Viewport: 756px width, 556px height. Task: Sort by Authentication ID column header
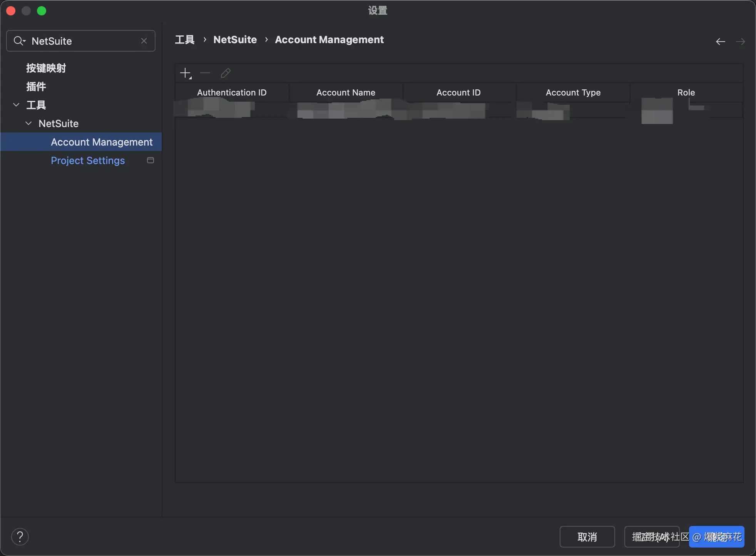point(232,92)
